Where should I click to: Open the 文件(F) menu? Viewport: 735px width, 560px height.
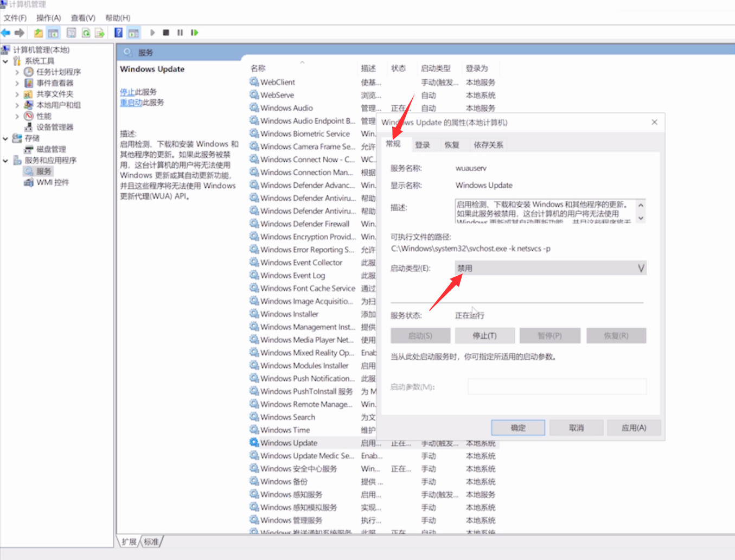tap(15, 18)
